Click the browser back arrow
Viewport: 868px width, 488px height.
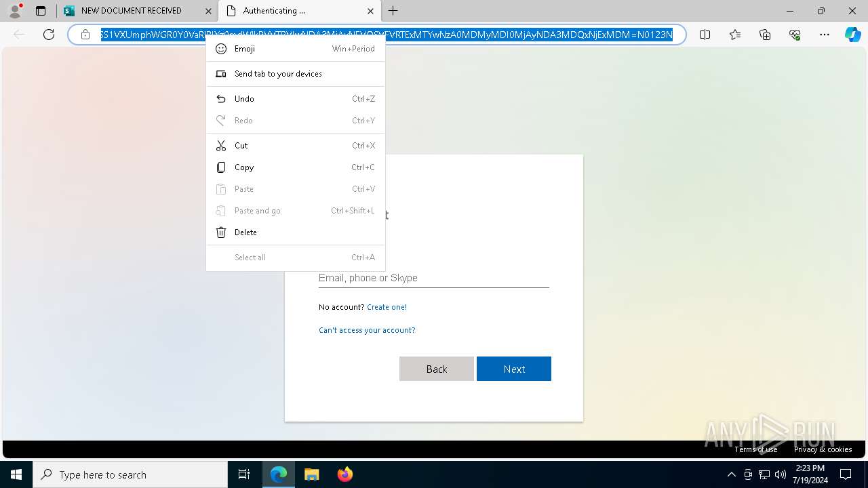point(19,35)
